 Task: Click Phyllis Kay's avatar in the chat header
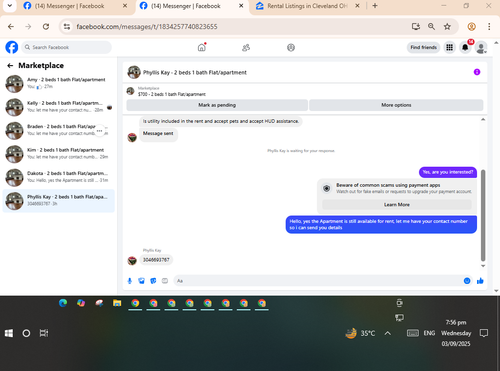tap(134, 72)
